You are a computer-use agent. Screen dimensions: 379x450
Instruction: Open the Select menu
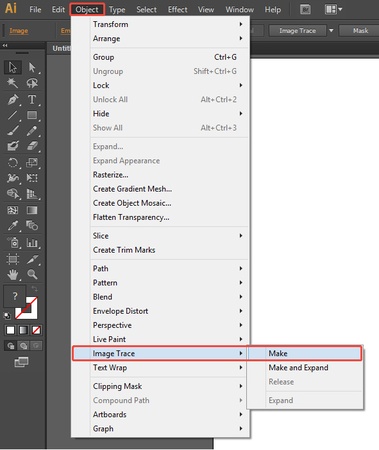point(146,10)
